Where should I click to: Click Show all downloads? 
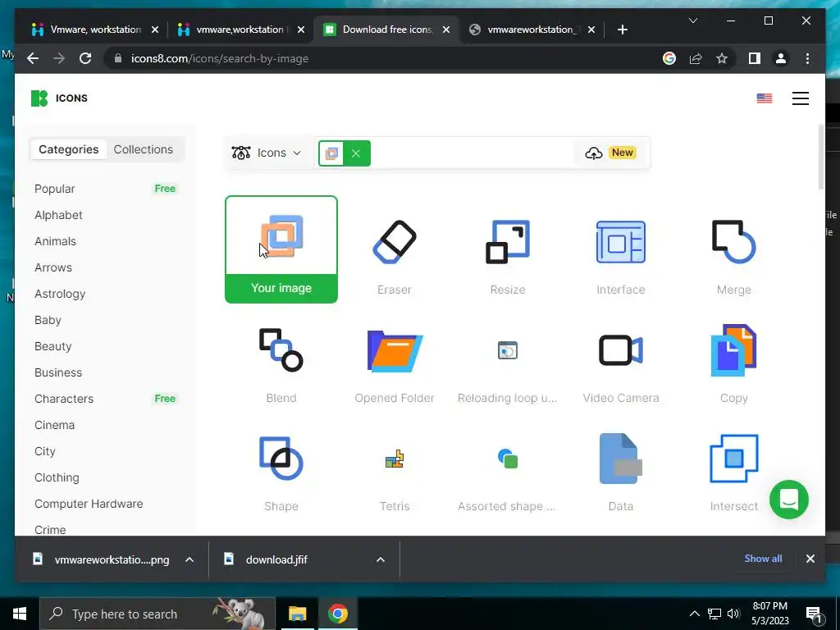pos(763,558)
